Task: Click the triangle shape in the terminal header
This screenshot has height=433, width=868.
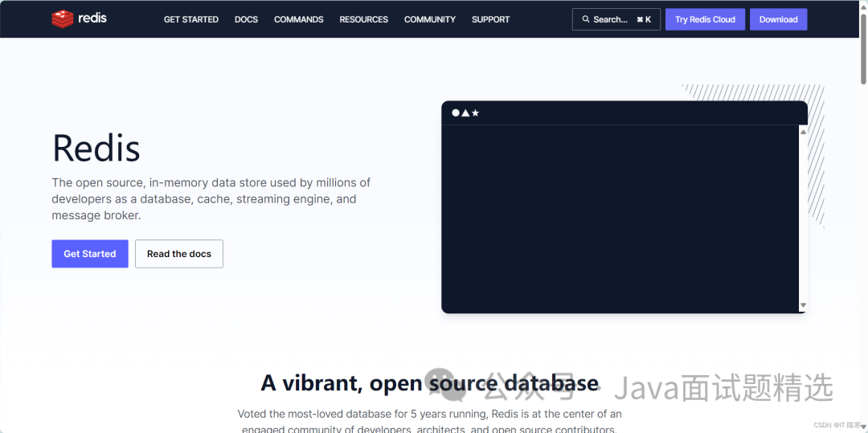Action: pyautogui.click(x=465, y=112)
